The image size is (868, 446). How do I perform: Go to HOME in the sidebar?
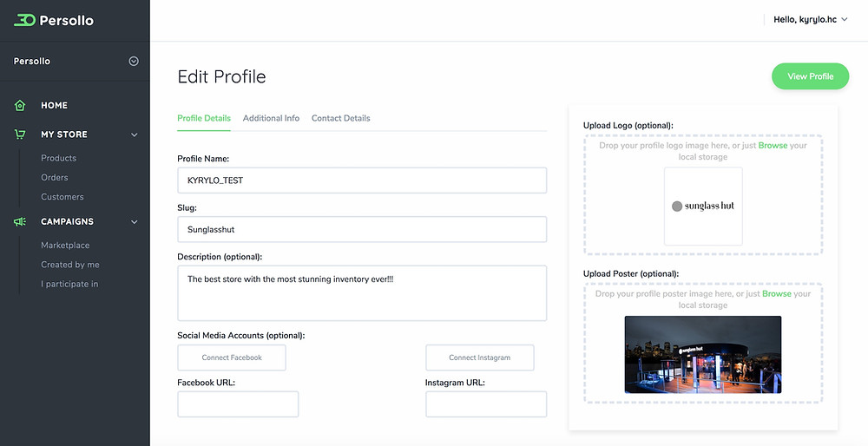pyautogui.click(x=54, y=105)
